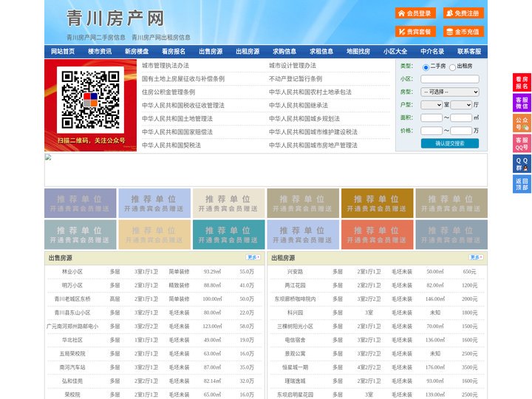The height and width of the screenshot is (399, 532).
Task: Open the 室 room count dropdown
Action: [432, 105]
